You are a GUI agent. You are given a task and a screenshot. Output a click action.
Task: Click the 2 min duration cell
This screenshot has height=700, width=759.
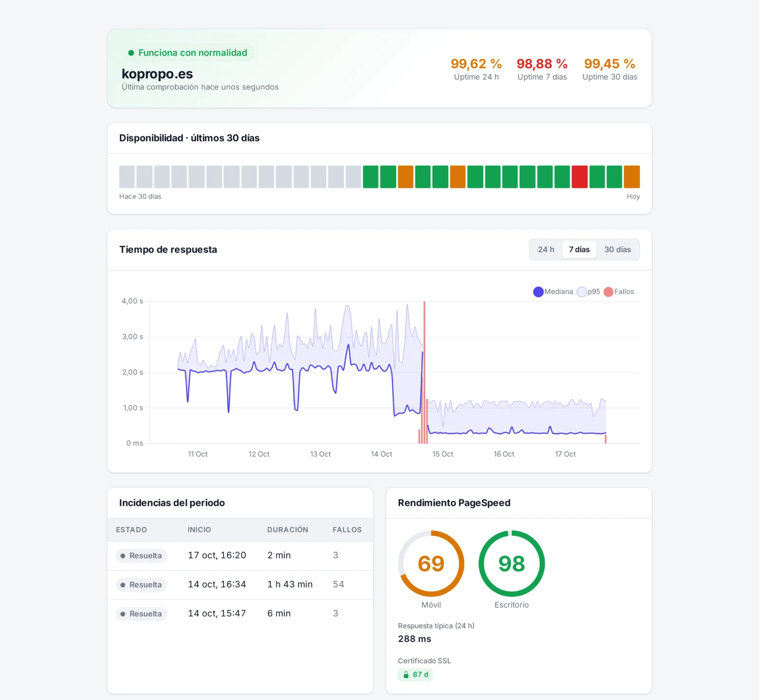point(279,556)
